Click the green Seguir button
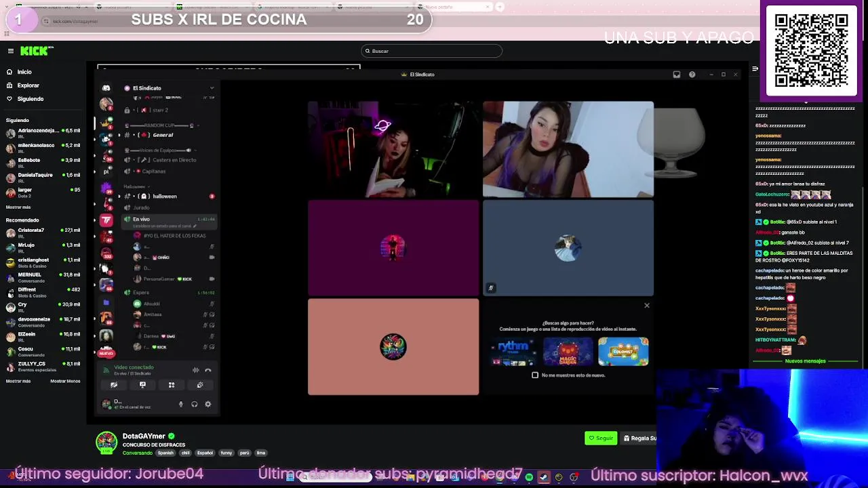The height and width of the screenshot is (488, 868). pos(601,438)
